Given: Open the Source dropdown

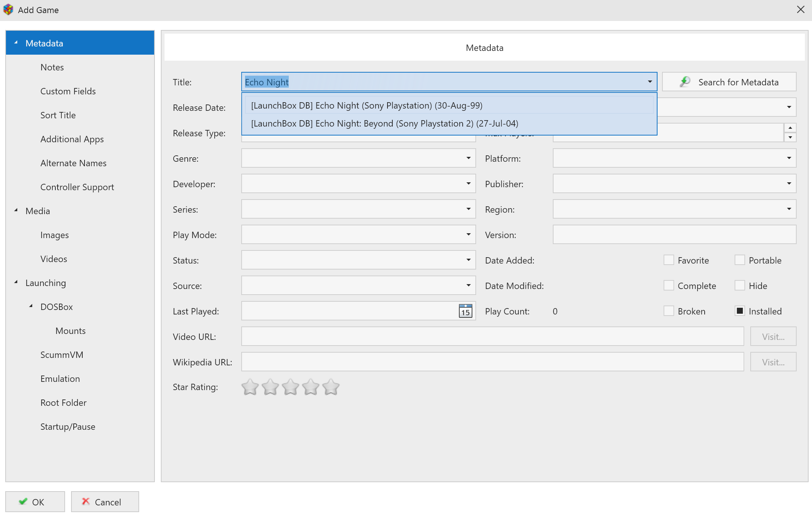Looking at the screenshot, I should pos(468,285).
